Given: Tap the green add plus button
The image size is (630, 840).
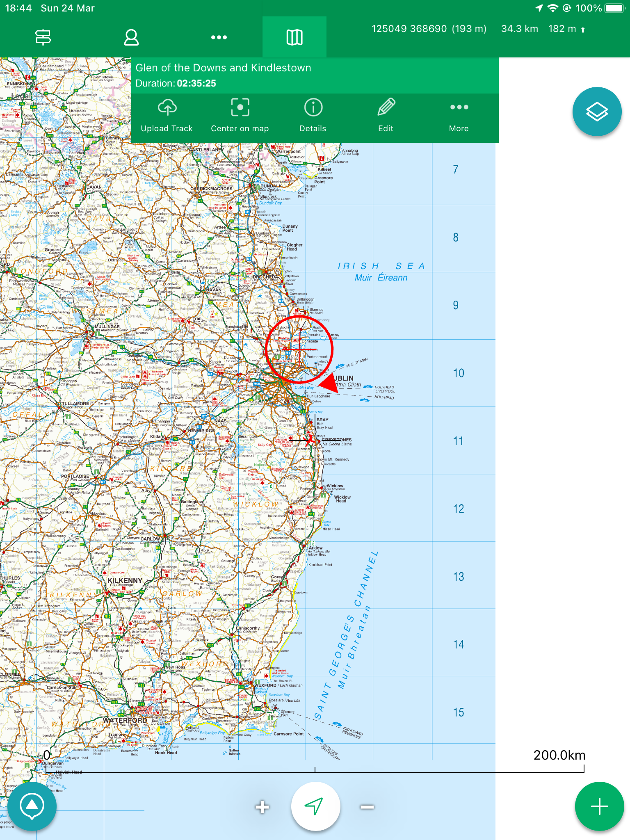Looking at the screenshot, I should [x=599, y=806].
